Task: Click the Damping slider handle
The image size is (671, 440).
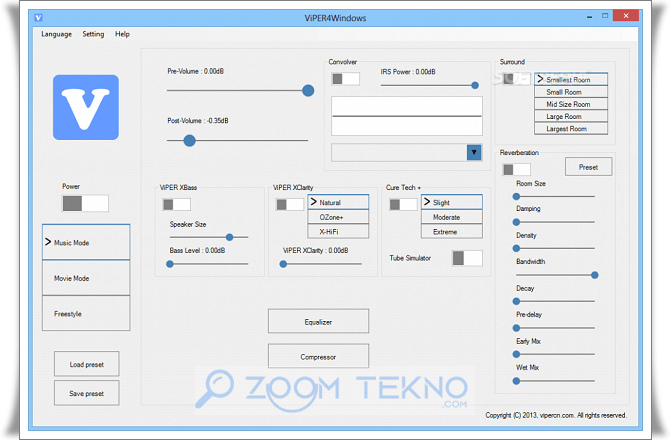Action: point(517,222)
